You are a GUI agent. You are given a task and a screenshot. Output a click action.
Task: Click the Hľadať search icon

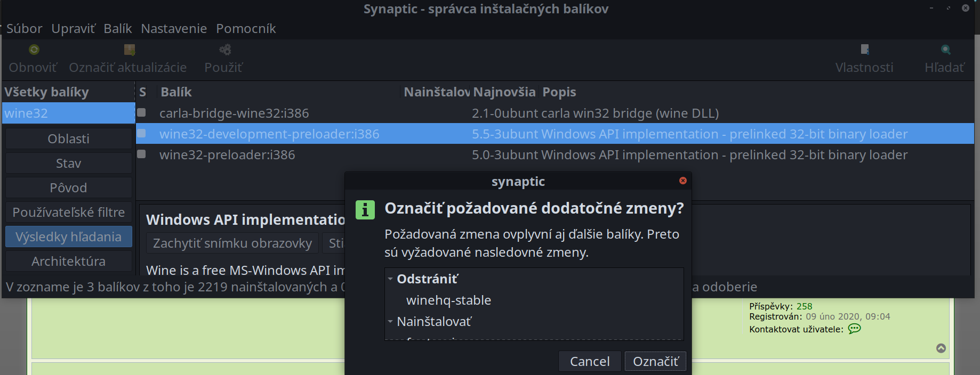point(945,50)
